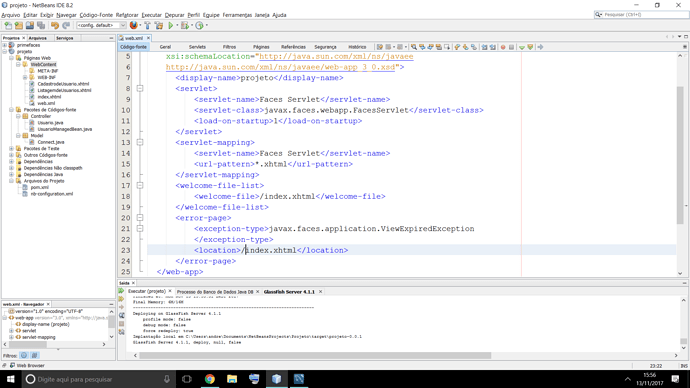
Task: Collapse the servlet code fold on line 8
Action: pos(140,88)
